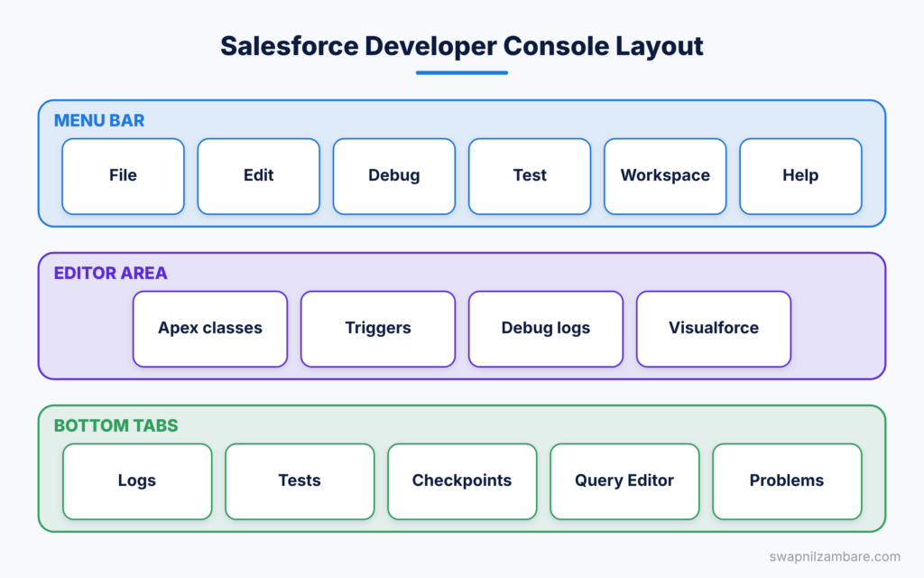Open the Debug logs card
The width and height of the screenshot is (924, 578).
(x=546, y=329)
